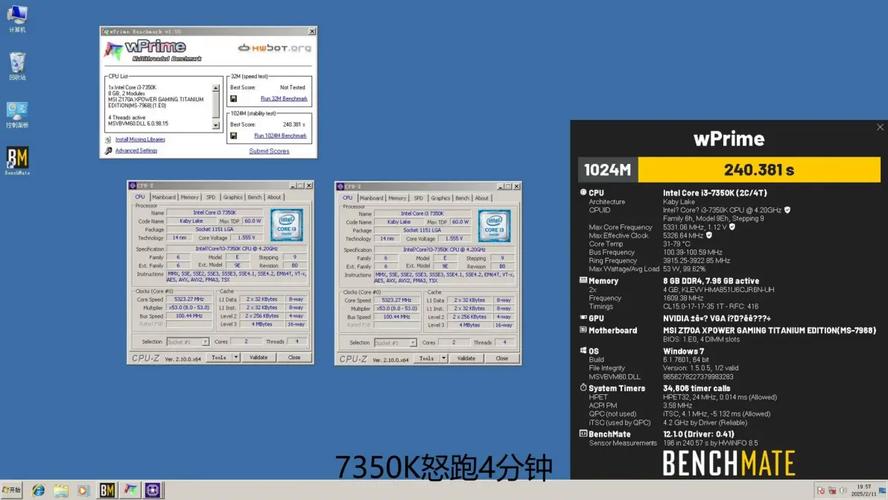Open the file explorer taskbar icon
The image size is (888, 500).
[x=61, y=490]
